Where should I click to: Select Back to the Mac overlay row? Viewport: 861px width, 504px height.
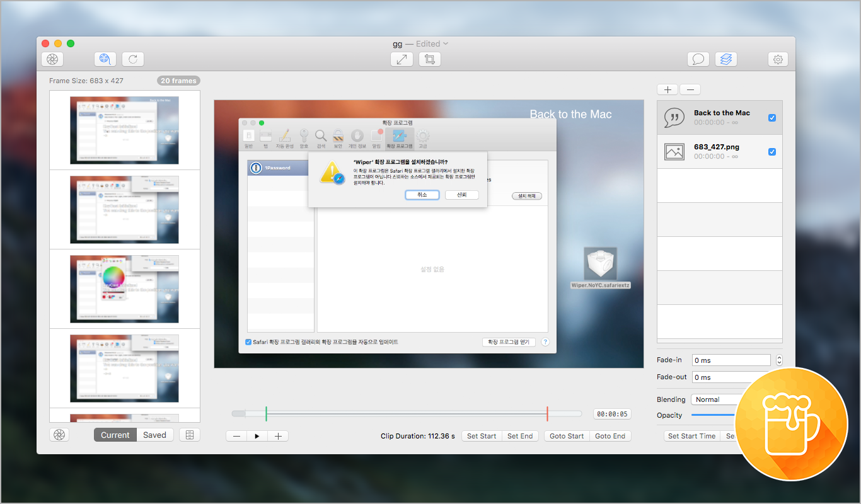click(720, 118)
